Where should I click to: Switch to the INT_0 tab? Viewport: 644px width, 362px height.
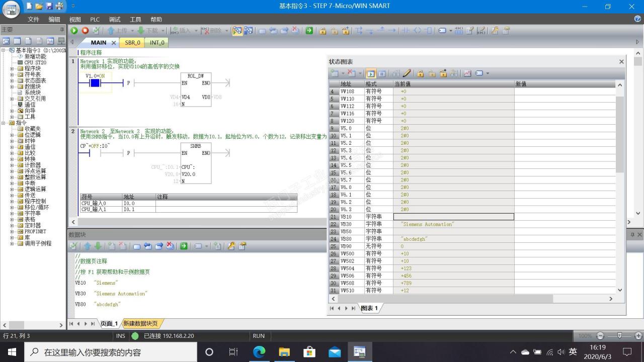click(x=157, y=43)
